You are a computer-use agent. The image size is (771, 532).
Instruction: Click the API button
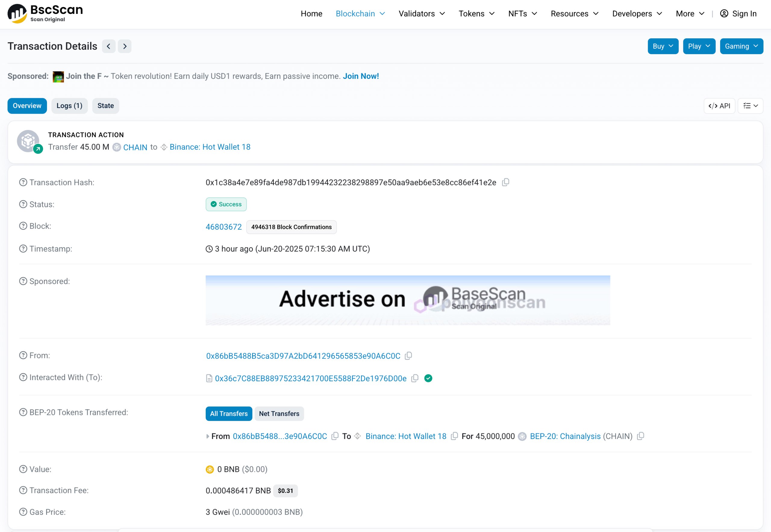click(719, 106)
